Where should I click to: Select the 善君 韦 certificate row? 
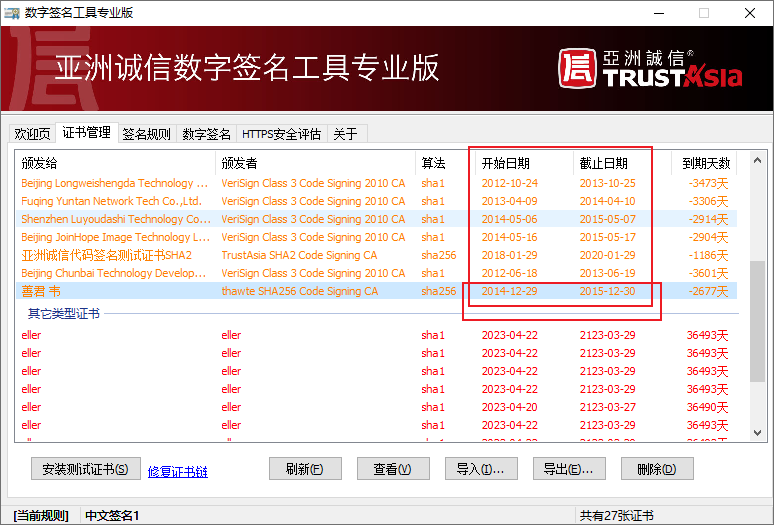pyautogui.click(x=376, y=291)
